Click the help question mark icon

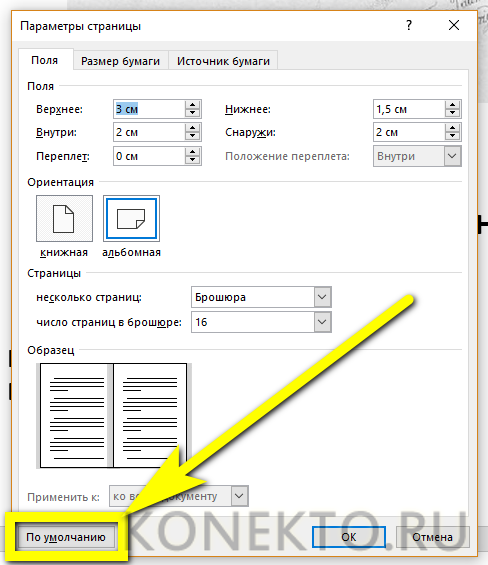pos(409,25)
